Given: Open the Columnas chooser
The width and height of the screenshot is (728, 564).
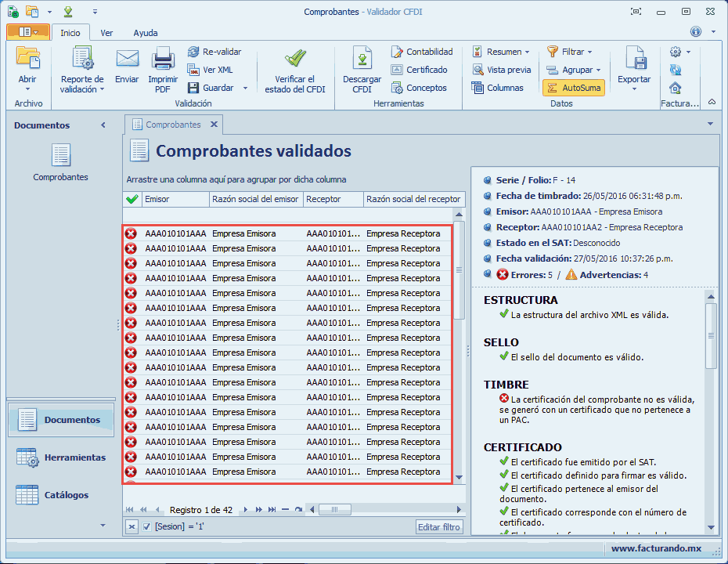Looking at the screenshot, I should [497, 88].
